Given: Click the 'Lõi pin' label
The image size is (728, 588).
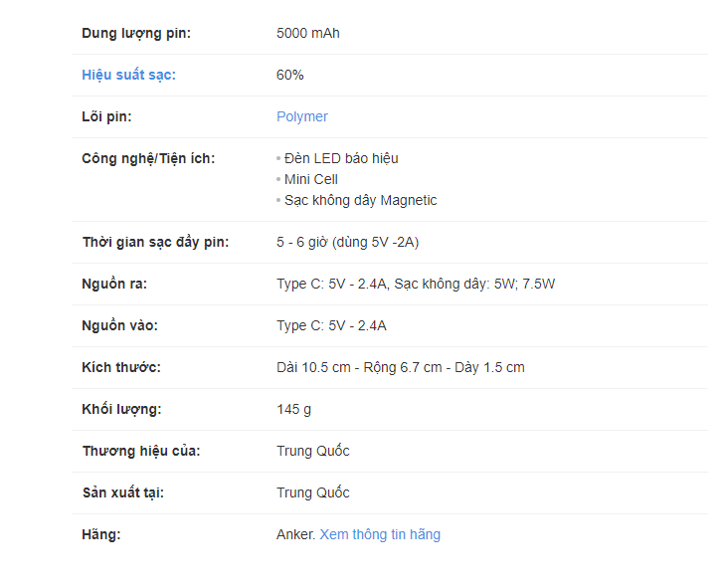Looking at the screenshot, I should pyautogui.click(x=106, y=116).
